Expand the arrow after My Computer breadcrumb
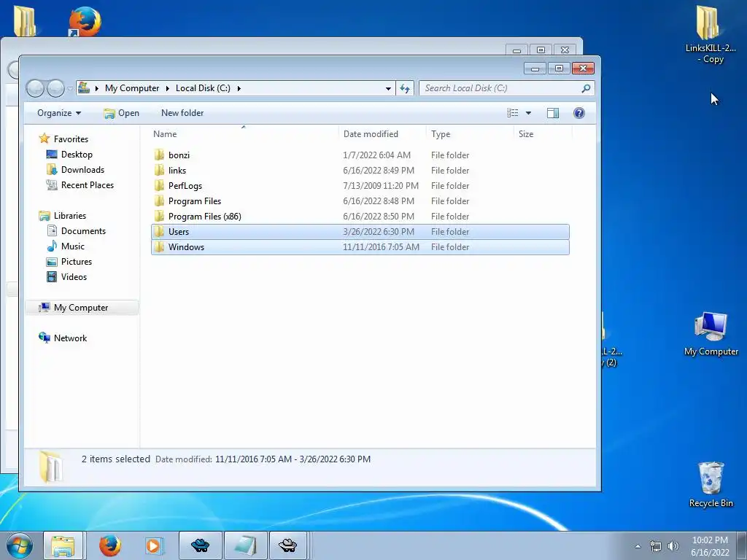747x560 pixels. pyautogui.click(x=168, y=88)
